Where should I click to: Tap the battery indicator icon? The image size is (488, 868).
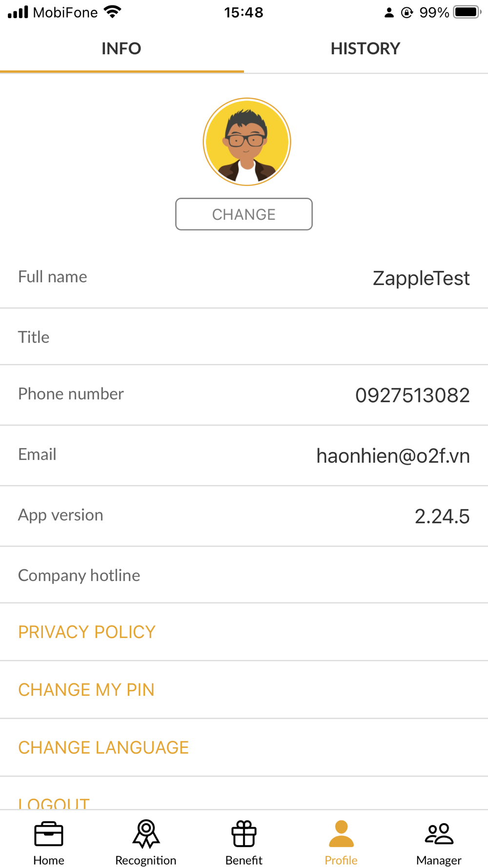(x=467, y=12)
